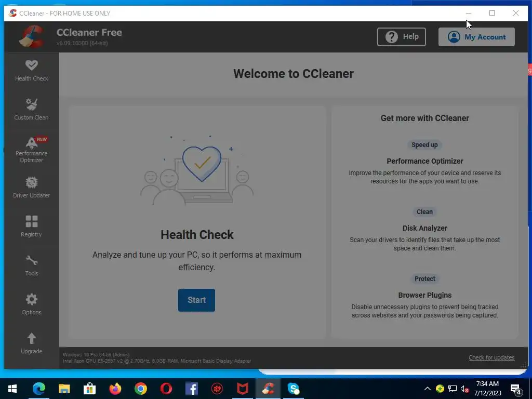
Task: Click the Health Check heart illustration
Action: pos(202,164)
